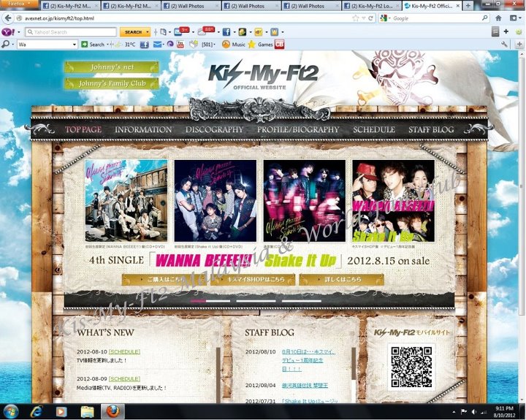Click the first slideshow progress bar indicator
The width and height of the screenshot is (526, 420).
210,301
